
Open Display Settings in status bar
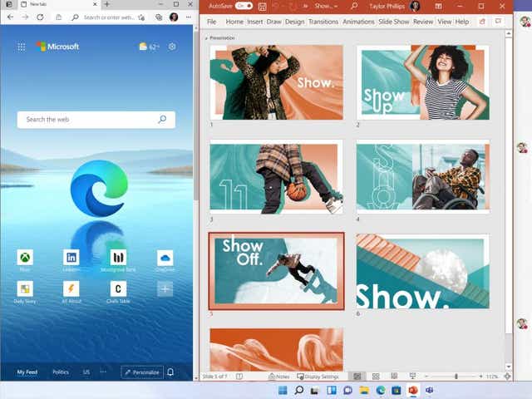tap(318, 377)
